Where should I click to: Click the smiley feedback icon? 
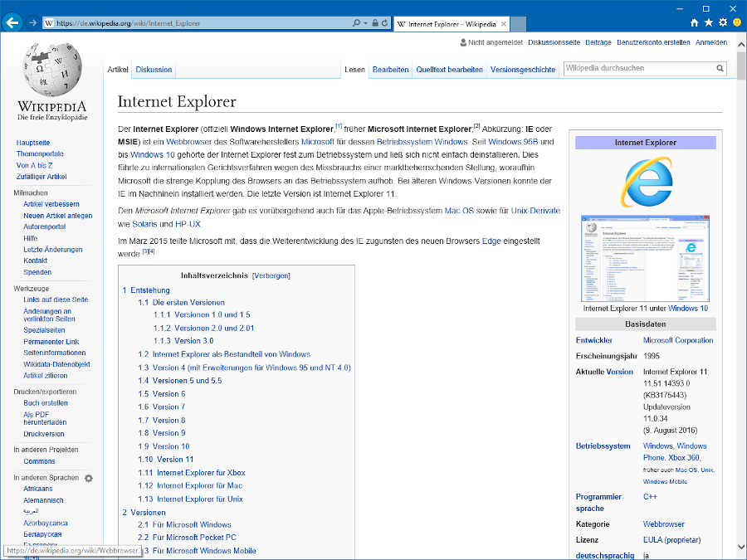pyautogui.click(x=738, y=23)
